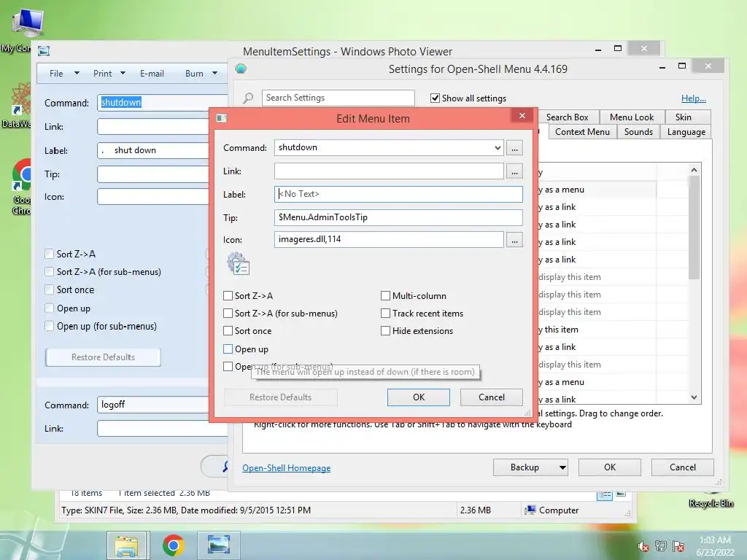This screenshot has width=747, height=560.
Task: Click the Action Center flag icon in tray
Action: pyautogui.click(x=678, y=546)
